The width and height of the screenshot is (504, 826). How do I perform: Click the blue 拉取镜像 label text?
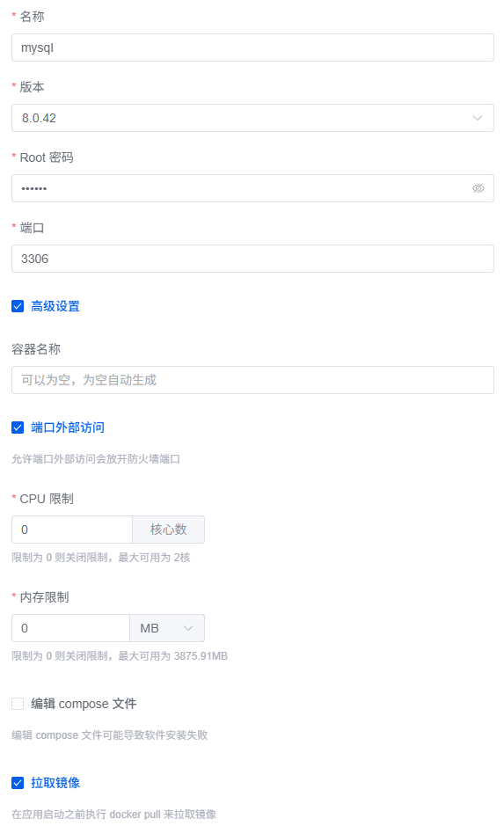(x=55, y=783)
